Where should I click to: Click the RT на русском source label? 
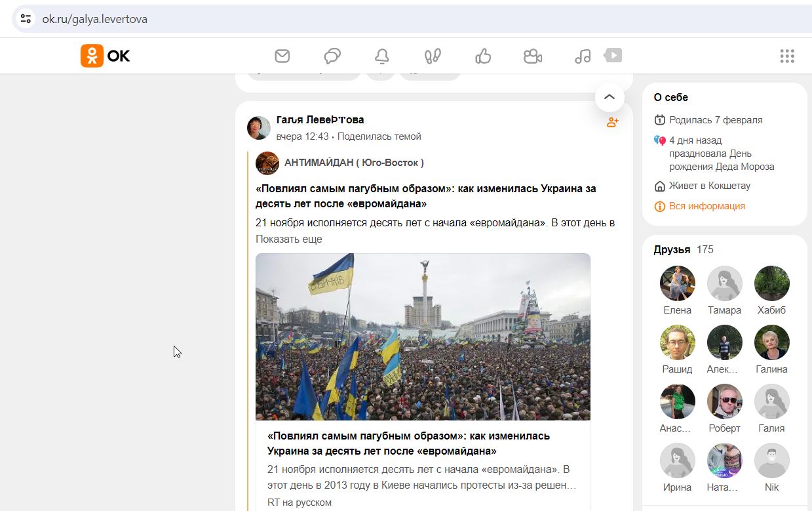pyautogui.click(x=300, y=502)
